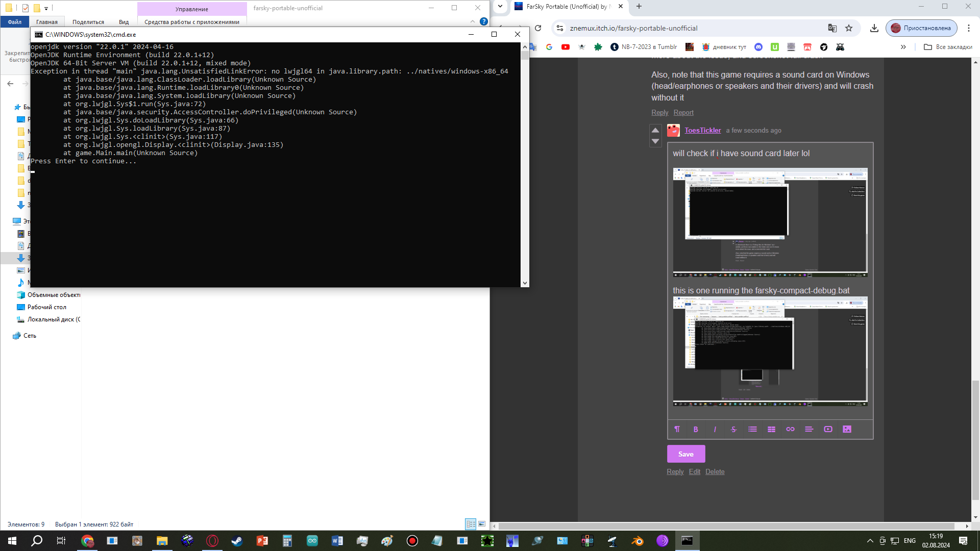Click the Delete link under comment
The width and height of the screenshot is (980, 551).
(715, 472)
